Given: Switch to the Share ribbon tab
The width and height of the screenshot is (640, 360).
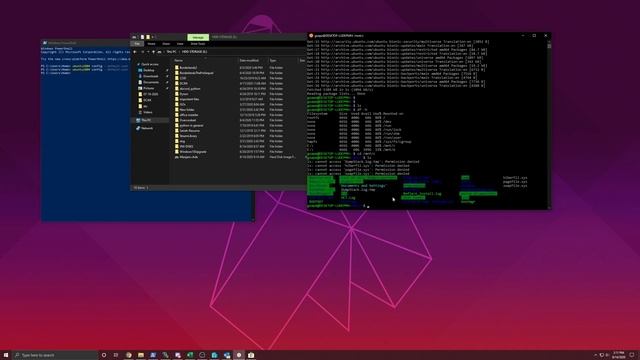Looking at the screenshot, I should pos(166,44).
